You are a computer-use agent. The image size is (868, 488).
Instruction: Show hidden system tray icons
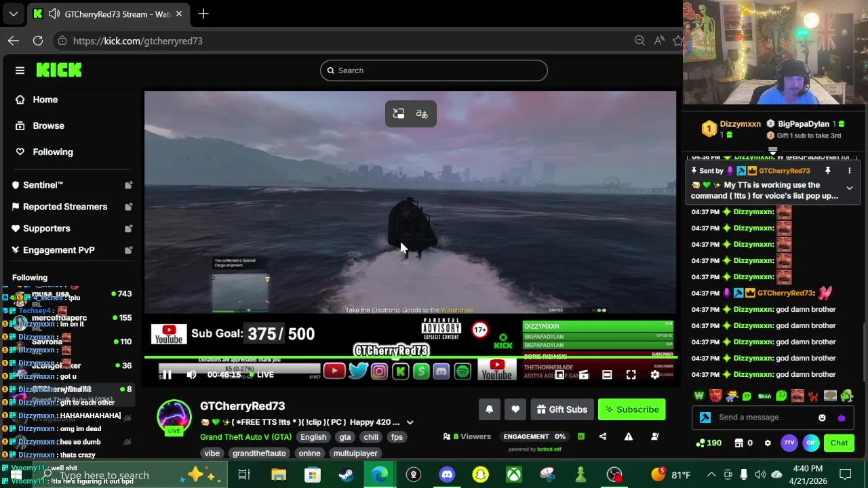711,474
